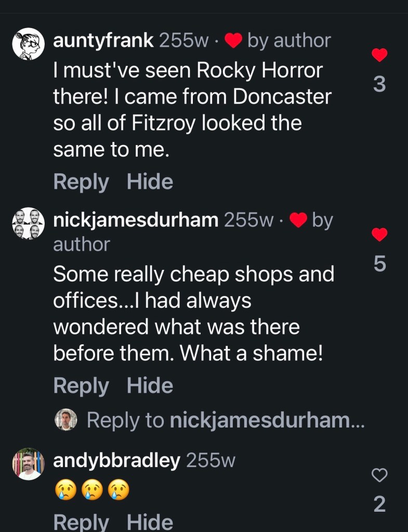The height and width of the screenshot is (532, 408).
Task: Open andybbradley's profile photo
Action: (x=28, y=463)
